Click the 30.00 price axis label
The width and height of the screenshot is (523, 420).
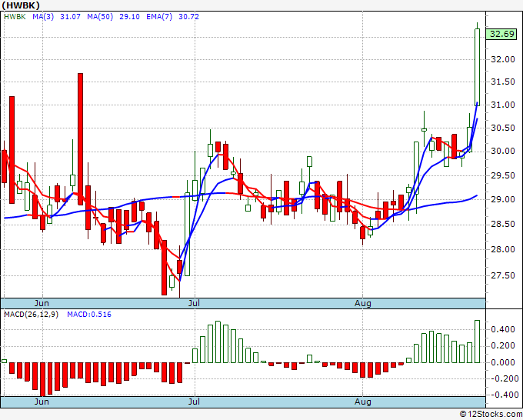tap(503, 152)
